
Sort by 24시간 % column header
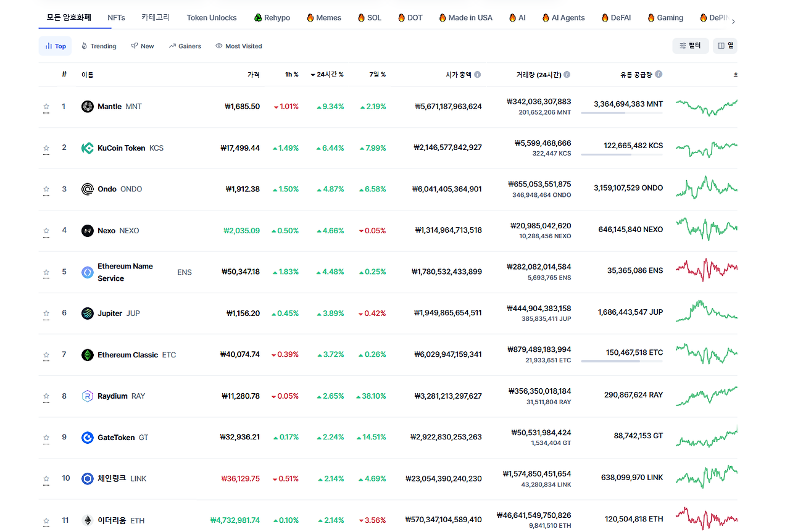(327, 74)
